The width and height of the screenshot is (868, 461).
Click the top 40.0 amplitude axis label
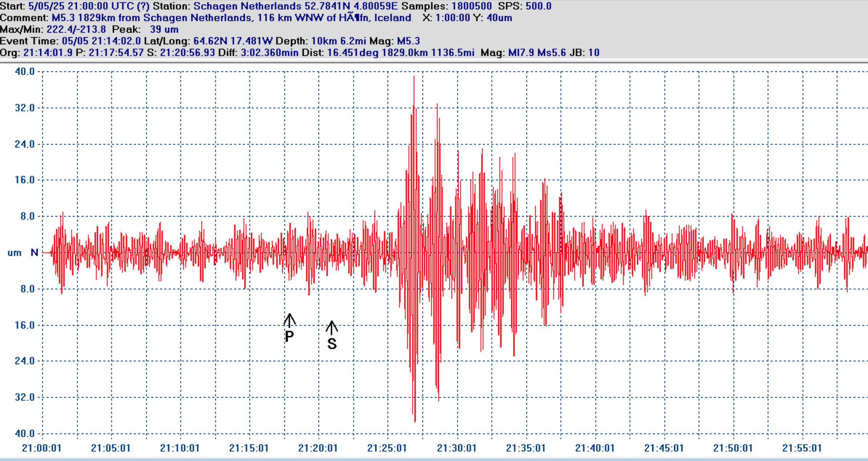tap(25, 72)
